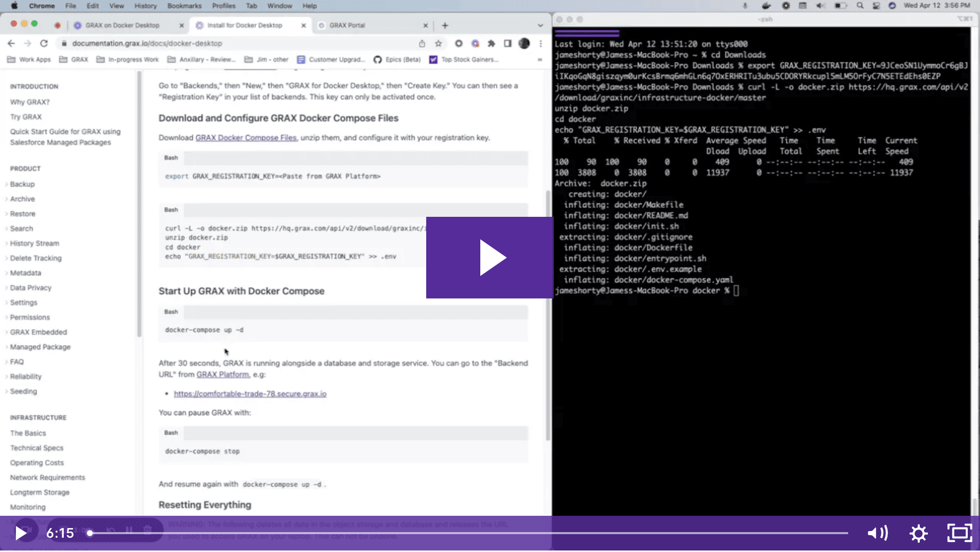Toggle mute on the video player
Image resolution: width=980 pixels, height=552 pixels.
[x=877, y=533]
